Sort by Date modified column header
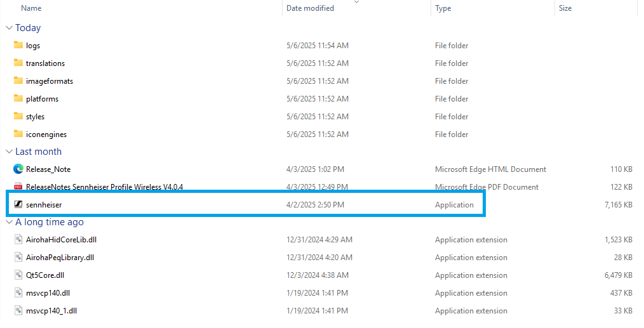The image size is (644, 328). pyautogui.click(x=310, y=8)
